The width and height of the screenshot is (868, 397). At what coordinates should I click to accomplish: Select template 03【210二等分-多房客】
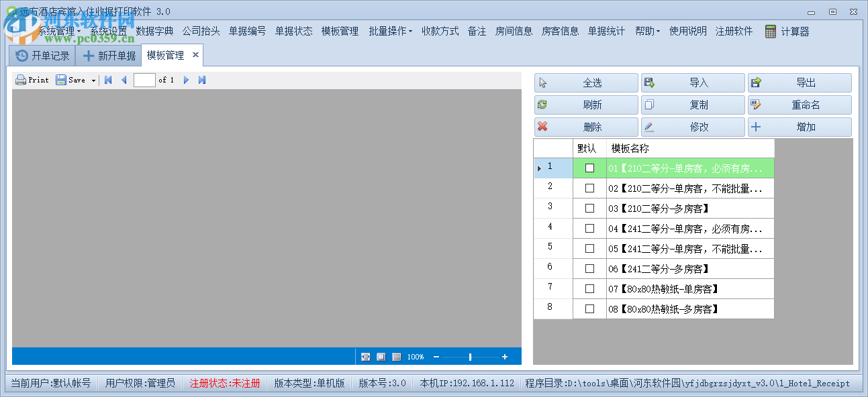pos(690,209)
